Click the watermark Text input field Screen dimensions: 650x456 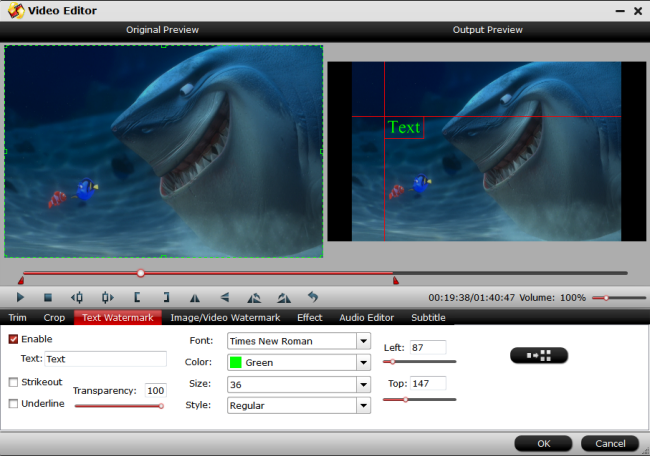pyautogui.click(x=106, y=359)
